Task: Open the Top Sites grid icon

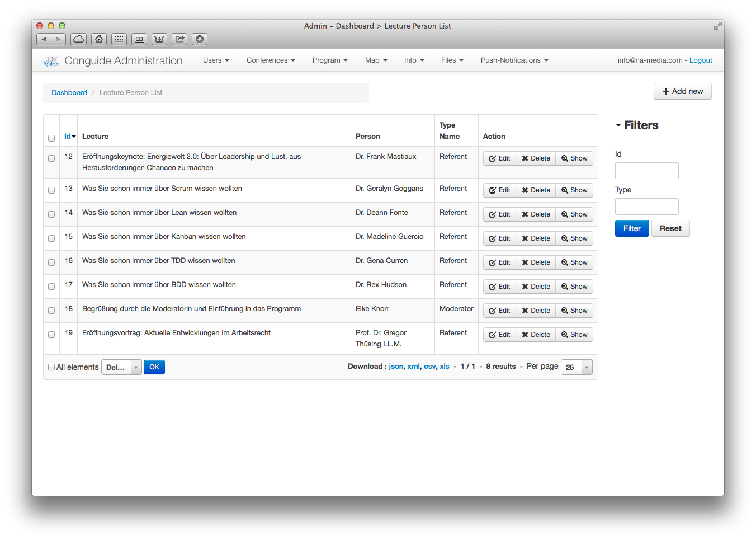Action: tap(119, 39)
